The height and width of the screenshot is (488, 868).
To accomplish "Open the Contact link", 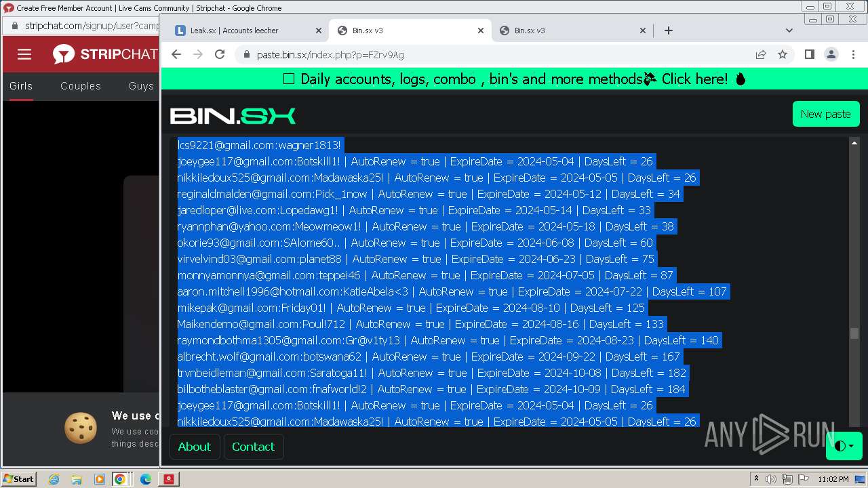I will (253, 447).
